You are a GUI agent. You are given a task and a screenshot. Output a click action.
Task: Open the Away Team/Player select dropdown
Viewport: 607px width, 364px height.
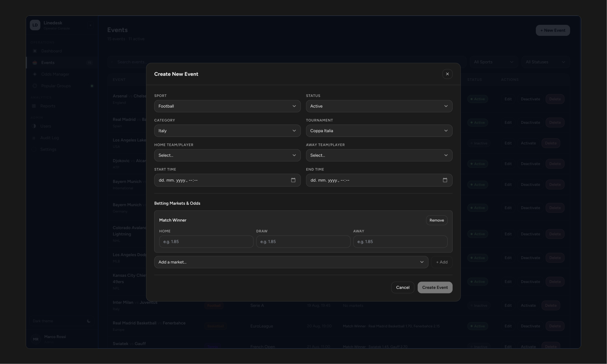point(379,155)
